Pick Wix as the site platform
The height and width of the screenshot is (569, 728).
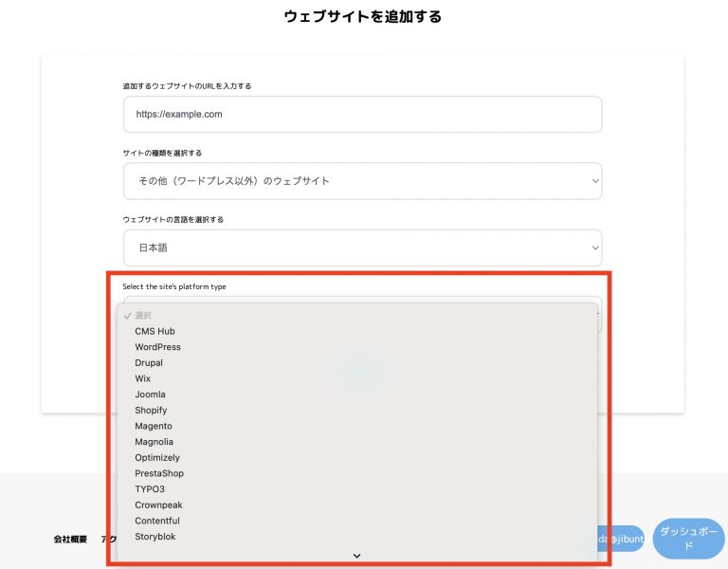click(x=357, y=378)
